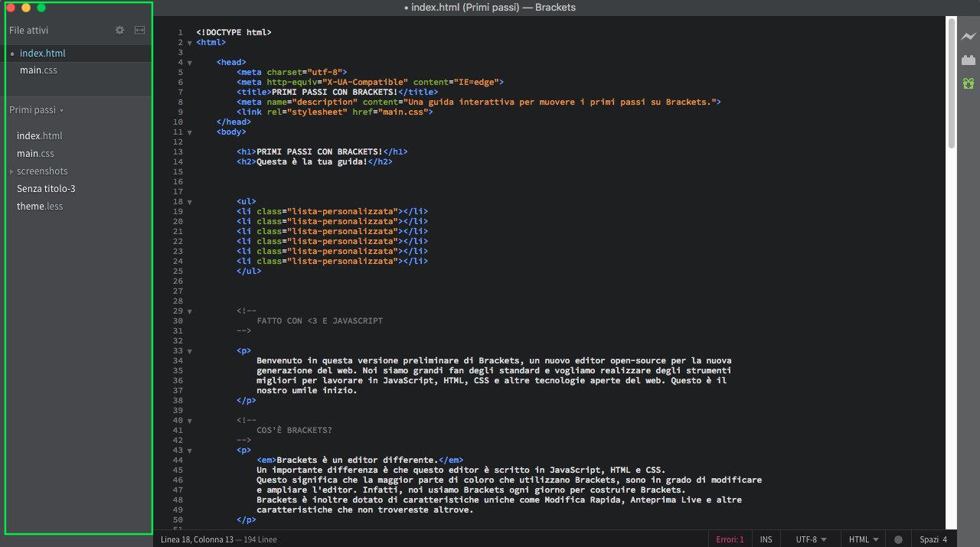This screenshot has width=980, height=547.
Task: Click the split editor view icon
Action: [x=139, y=31]
